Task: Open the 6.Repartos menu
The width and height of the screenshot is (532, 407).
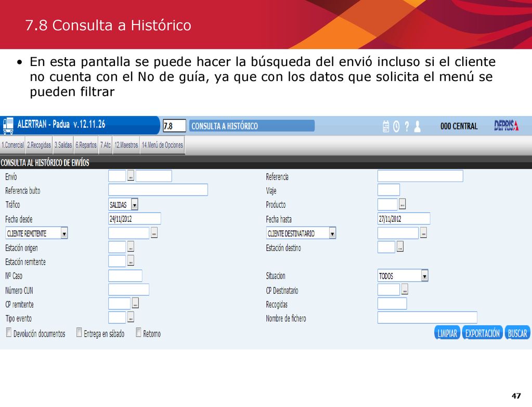Action: 86,145
